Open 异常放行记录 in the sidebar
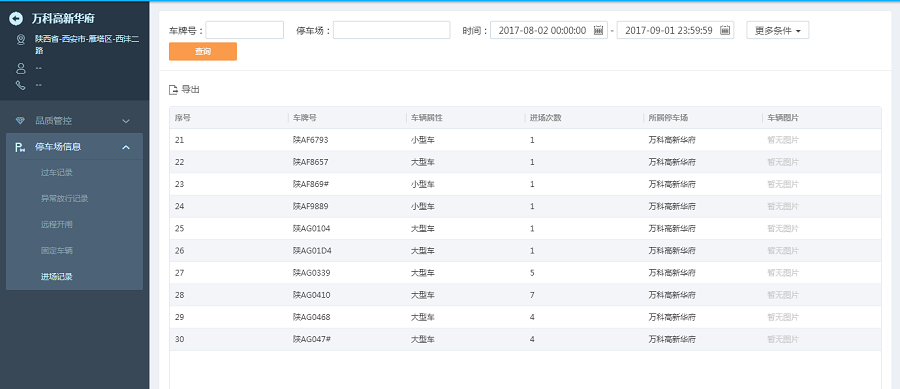 point(64,199)
